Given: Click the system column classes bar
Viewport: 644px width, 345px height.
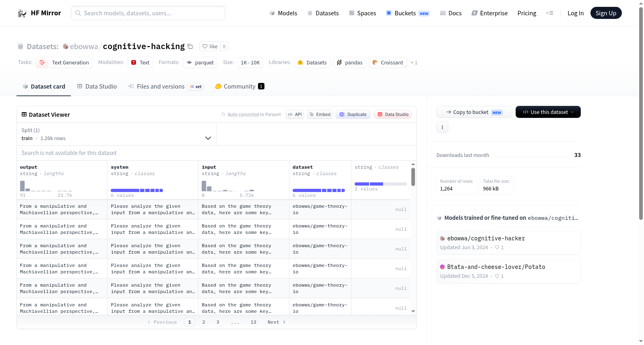Looking at the screenshot, I should (137, 190).
